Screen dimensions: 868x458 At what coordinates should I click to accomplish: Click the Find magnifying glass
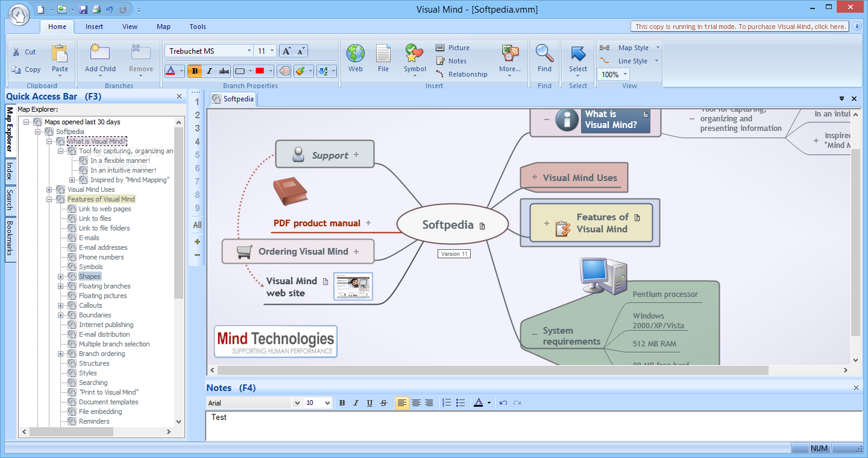545,53
